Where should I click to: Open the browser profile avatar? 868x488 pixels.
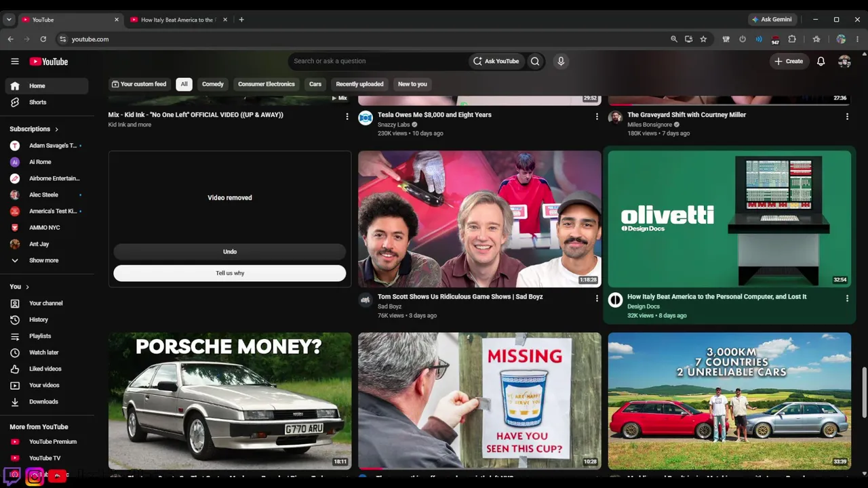841,39
